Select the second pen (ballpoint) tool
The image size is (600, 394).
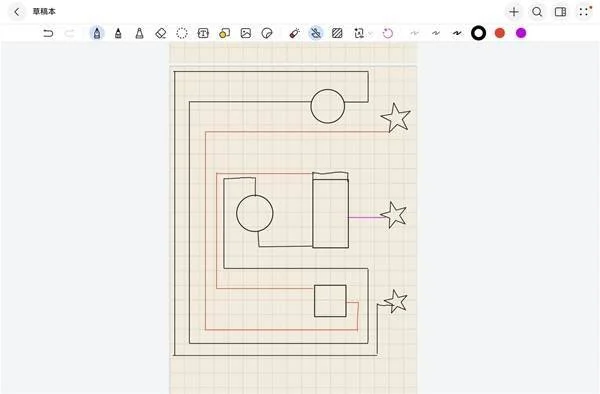118,33
